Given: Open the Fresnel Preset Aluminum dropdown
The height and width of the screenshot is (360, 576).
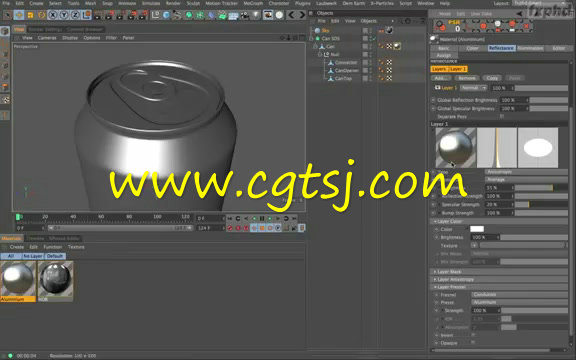Looking at the screenshot, I should point(519,302).
